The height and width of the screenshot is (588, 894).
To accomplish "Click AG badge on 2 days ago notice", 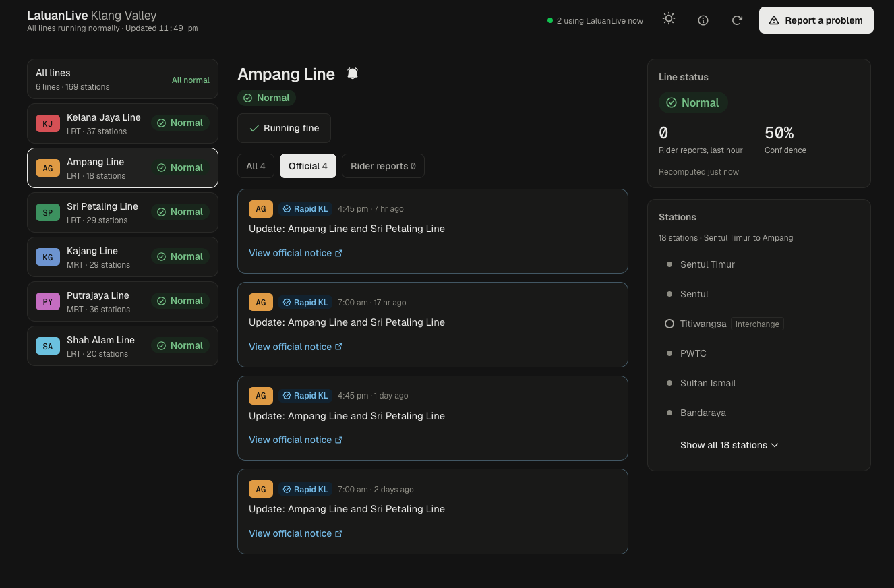I will [x=261, y=489].
